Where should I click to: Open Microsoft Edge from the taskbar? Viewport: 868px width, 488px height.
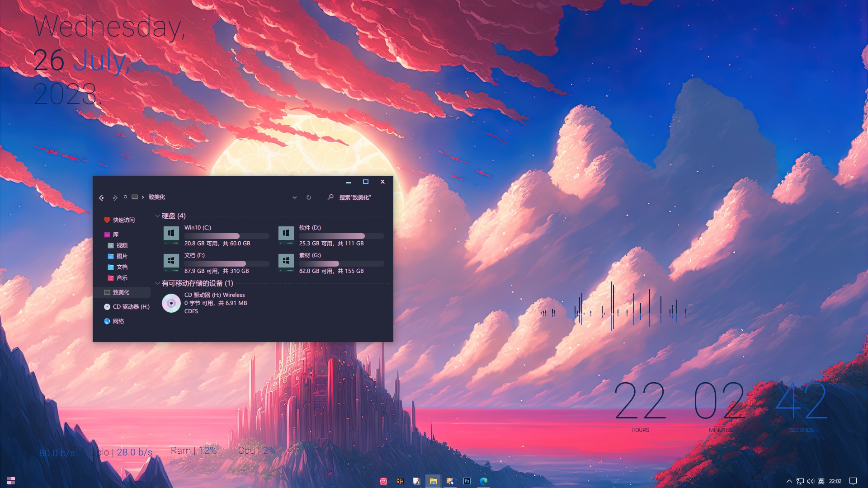[x=484, y=481]
